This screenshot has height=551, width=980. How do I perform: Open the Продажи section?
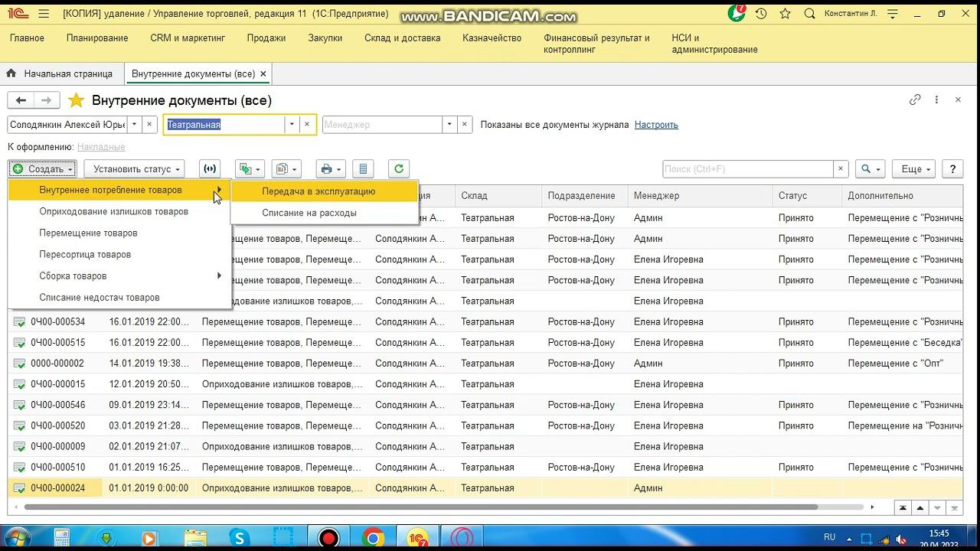coord(266,38)
